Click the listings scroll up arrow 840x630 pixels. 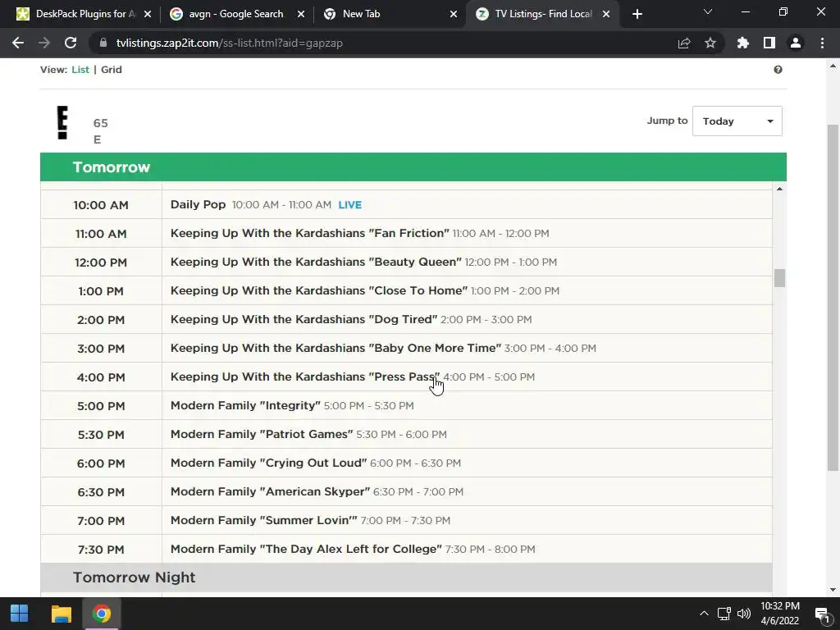[779, 189]
